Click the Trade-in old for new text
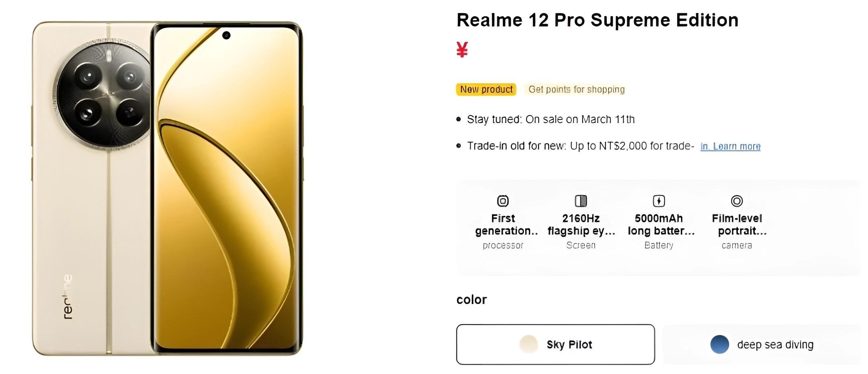Image resolution: width=868 pixels, height=374 pixels. 580,146
